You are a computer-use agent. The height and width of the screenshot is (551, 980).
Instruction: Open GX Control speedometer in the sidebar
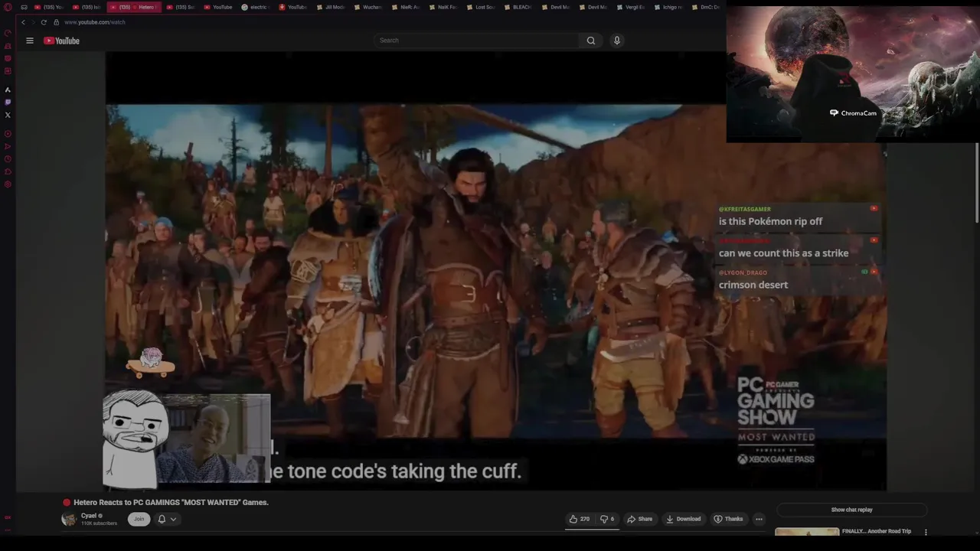point(8,33)
